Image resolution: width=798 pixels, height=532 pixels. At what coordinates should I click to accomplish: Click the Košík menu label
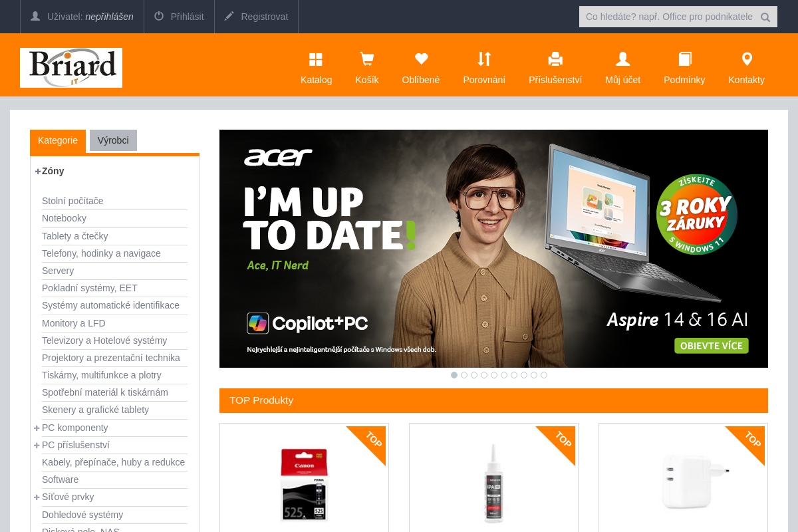click(366, 80)
